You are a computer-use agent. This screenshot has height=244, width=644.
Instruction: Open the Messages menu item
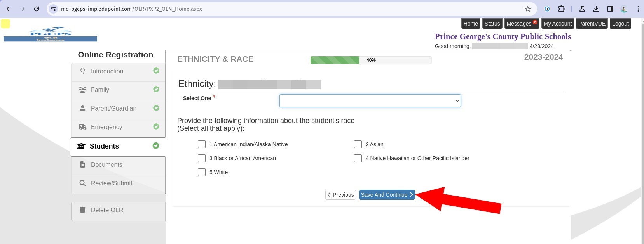point(521,24)
